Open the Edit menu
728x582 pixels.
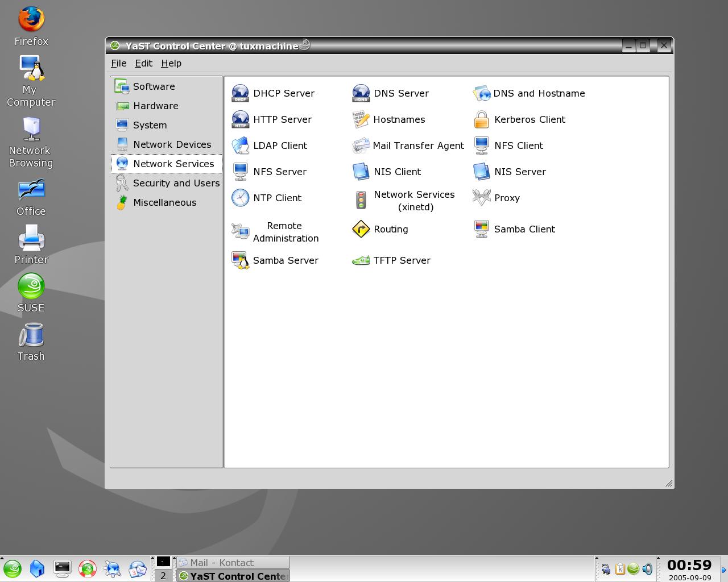(x=143, y=63)
